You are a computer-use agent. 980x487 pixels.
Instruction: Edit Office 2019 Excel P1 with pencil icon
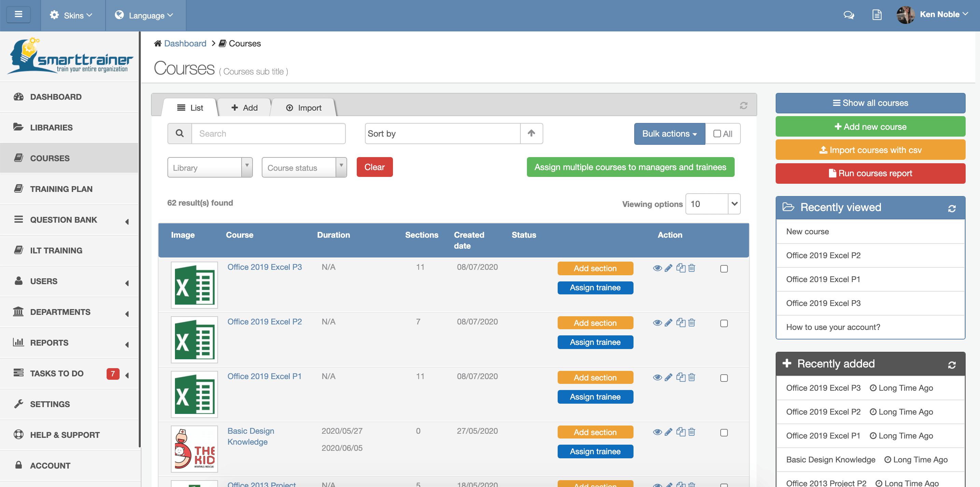coord(668,377)
